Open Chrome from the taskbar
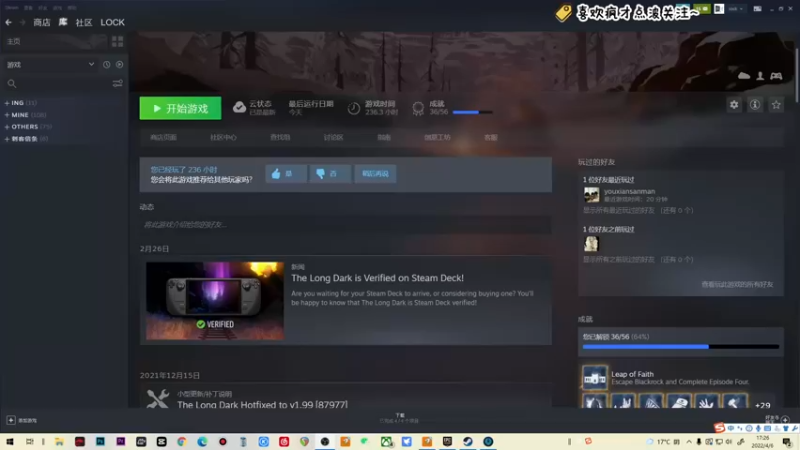Screen dimensions: 800x450 (x=182, y=441)
